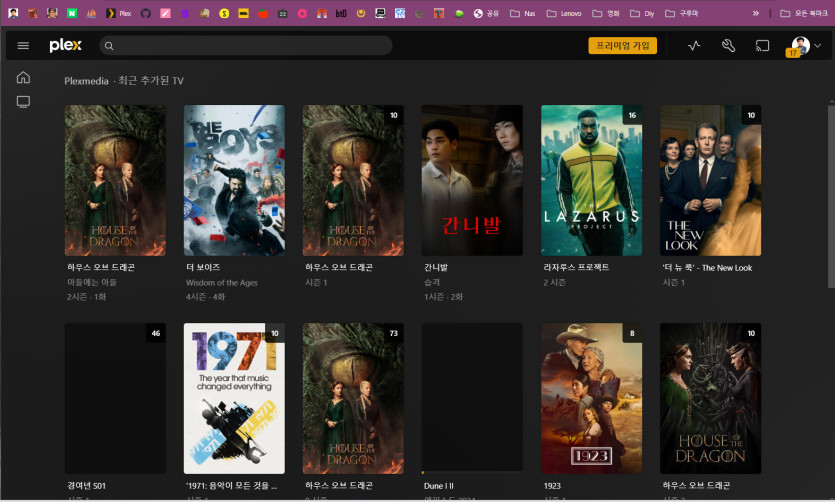Open the Cast to device icon
Viewport: 835px width, 502px height.
(763, 46)
